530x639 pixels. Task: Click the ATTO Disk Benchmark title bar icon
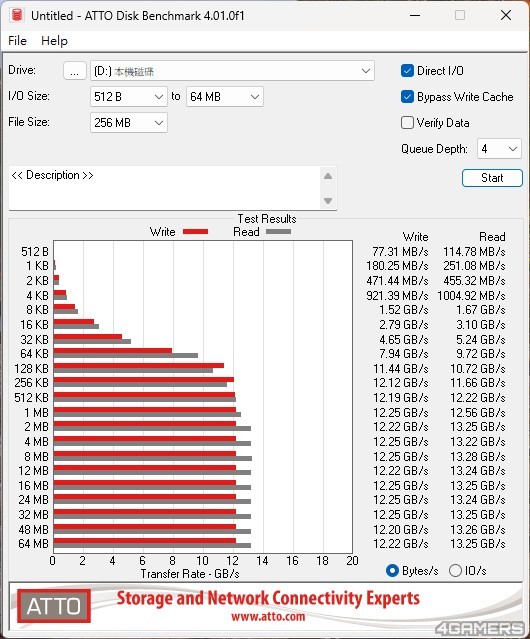click(x=17, y=15)
